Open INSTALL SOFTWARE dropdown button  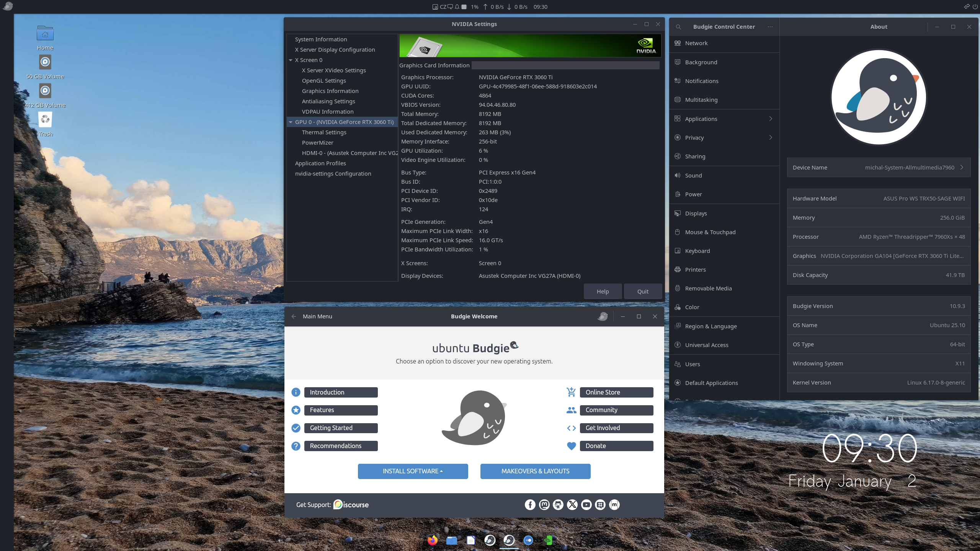(413, 471)
